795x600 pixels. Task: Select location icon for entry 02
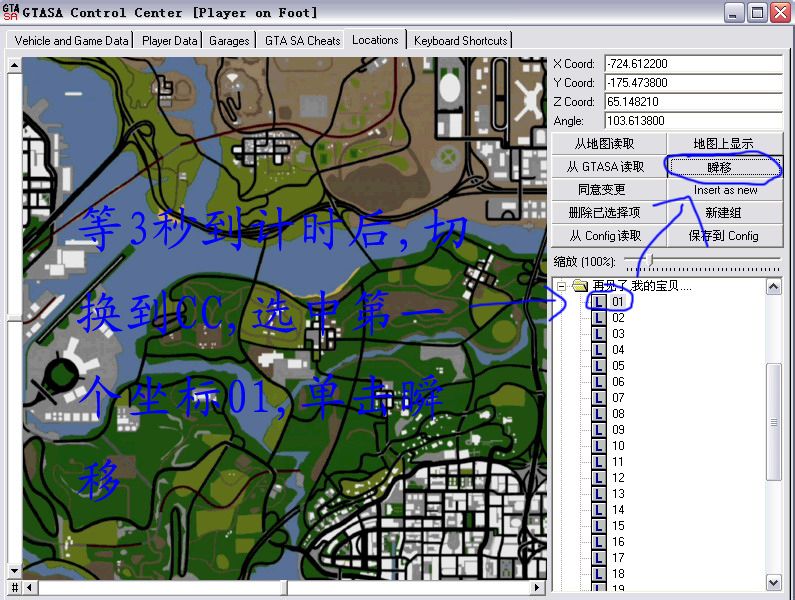point(599,318)
